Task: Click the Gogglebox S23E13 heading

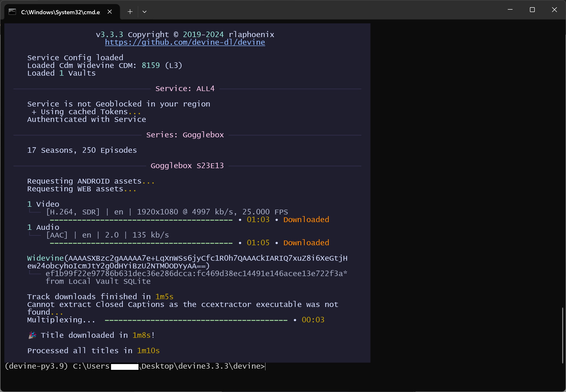Action: click(x=187, y=166)
